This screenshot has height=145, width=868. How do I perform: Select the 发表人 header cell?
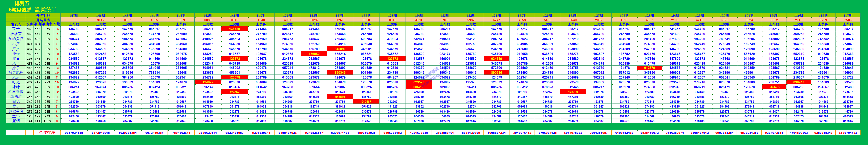click(x=16, y=24)
